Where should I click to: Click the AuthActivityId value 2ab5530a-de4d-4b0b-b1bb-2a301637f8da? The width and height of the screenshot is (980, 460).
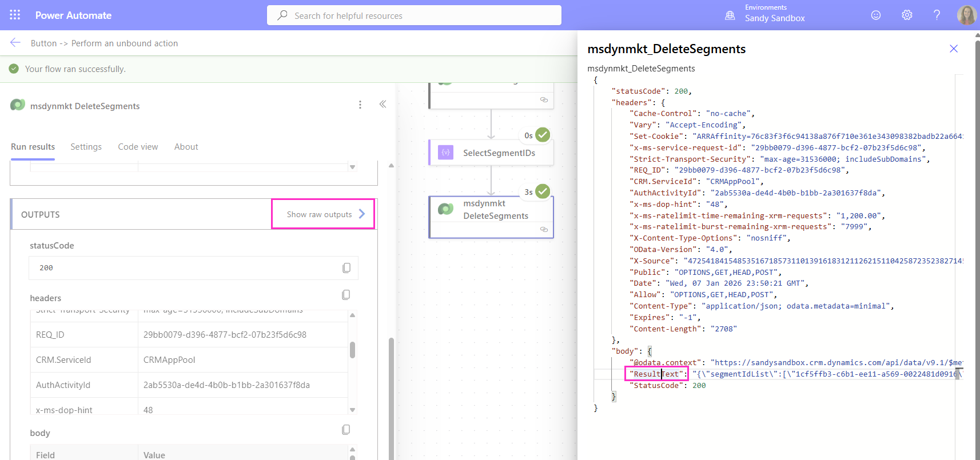pyautogui.click(x=226, y=385)
